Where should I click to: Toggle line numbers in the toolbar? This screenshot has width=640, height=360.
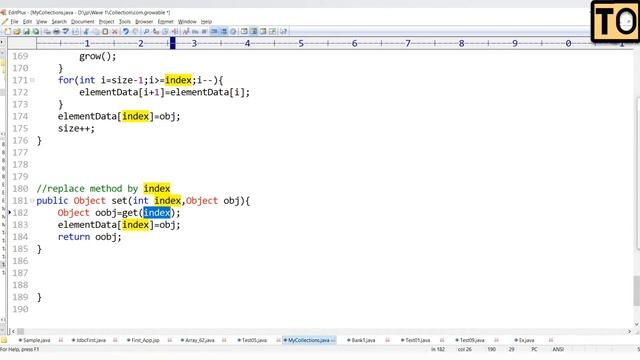[x=223, y=31]
